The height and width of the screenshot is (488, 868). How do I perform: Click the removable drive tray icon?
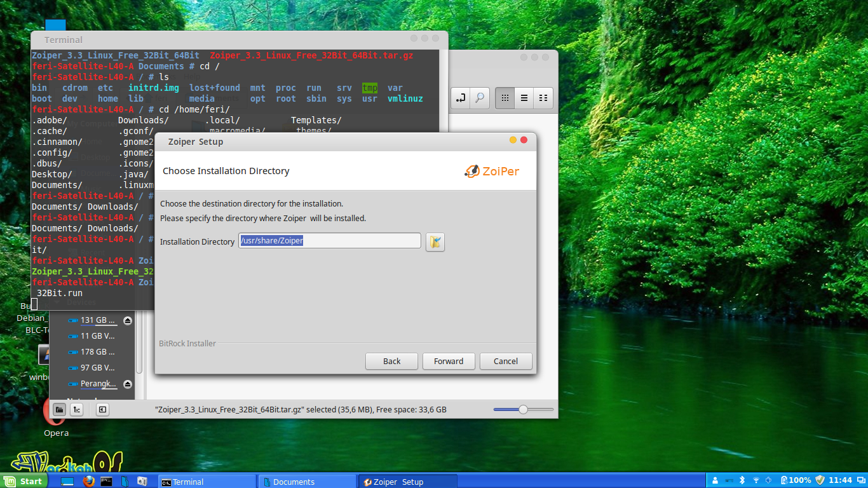point(729,480)
